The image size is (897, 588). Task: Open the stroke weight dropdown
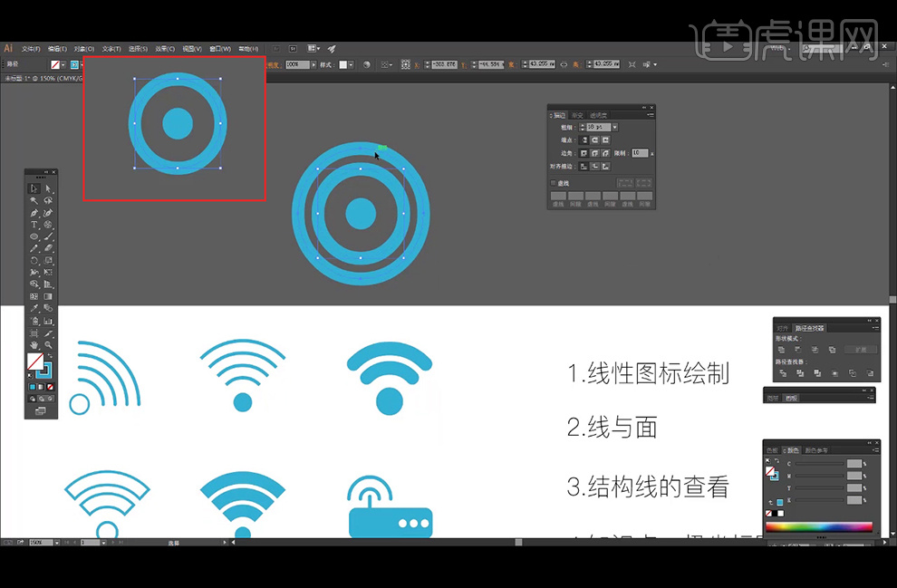(x=614, y=128)
